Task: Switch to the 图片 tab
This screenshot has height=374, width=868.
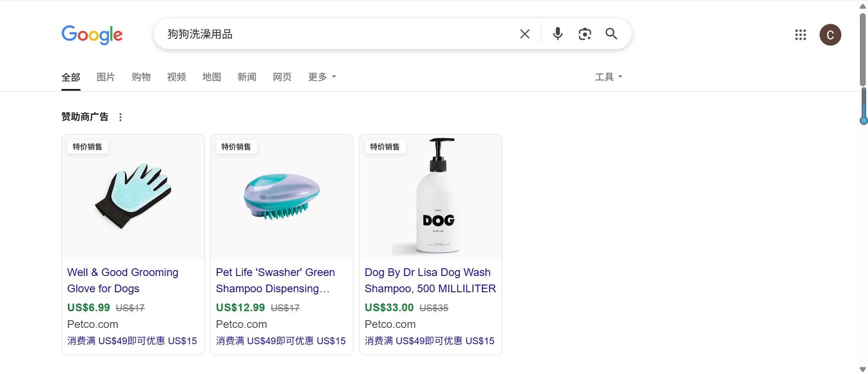Action: 106,77
